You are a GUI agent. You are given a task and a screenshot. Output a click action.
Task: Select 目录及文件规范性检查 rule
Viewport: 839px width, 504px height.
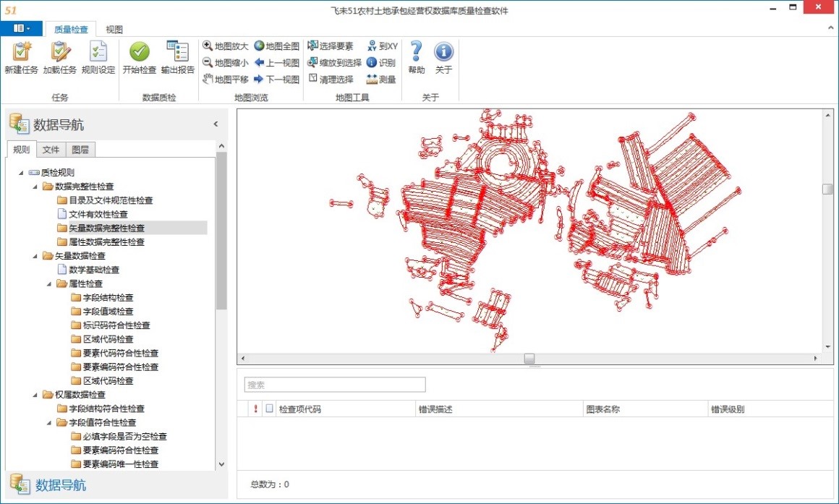111,200
